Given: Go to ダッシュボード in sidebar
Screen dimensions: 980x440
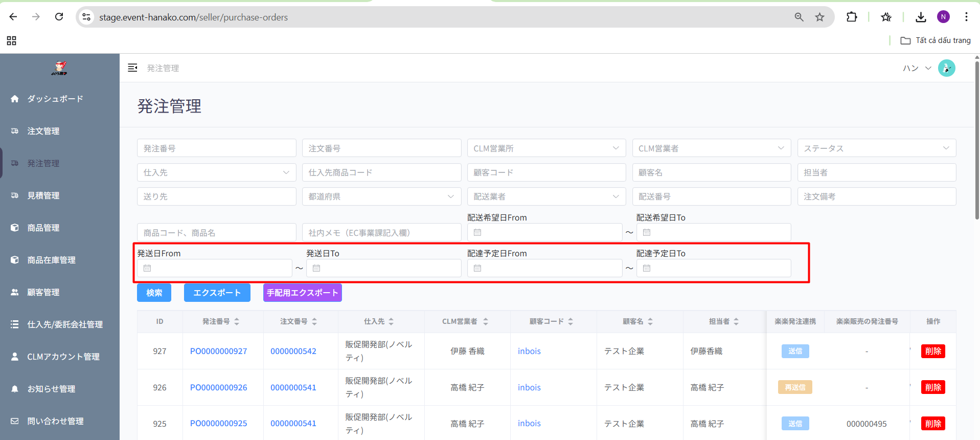Looking at the screenshot, I should point(55,99).
